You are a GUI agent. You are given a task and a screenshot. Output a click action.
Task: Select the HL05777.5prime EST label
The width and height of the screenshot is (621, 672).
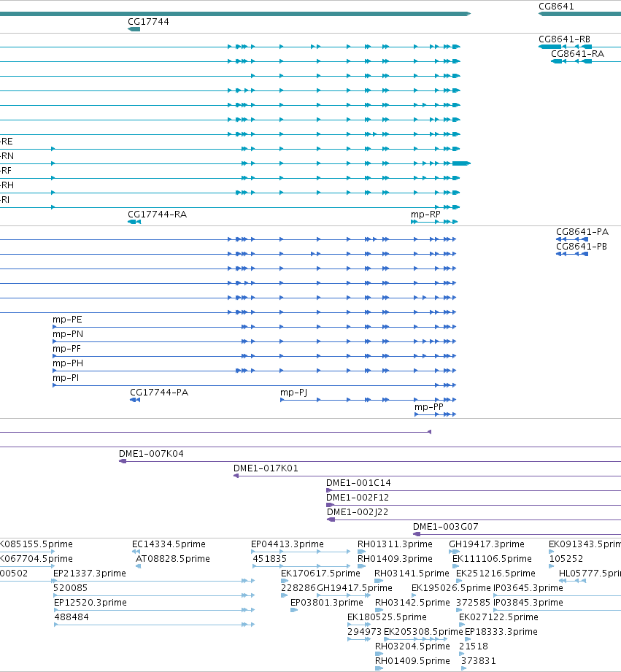590,573
